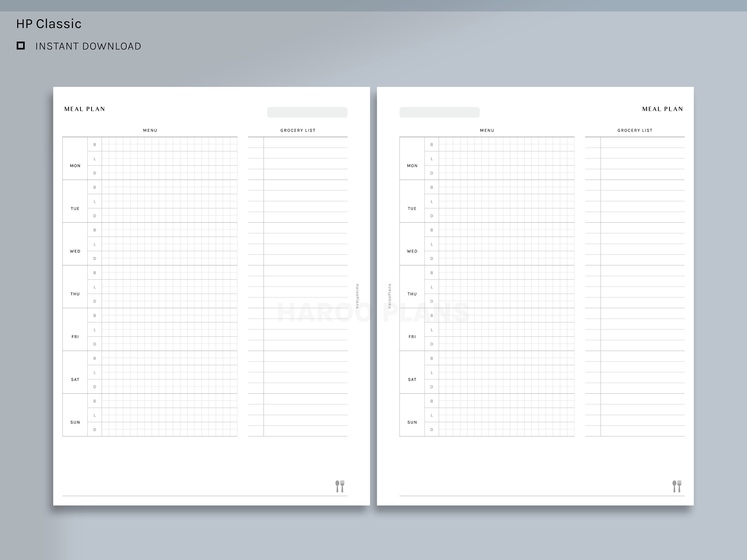Click Tuesday's L lunch label, right page
The height and width of the screenshot is (560, 747).
432,202
